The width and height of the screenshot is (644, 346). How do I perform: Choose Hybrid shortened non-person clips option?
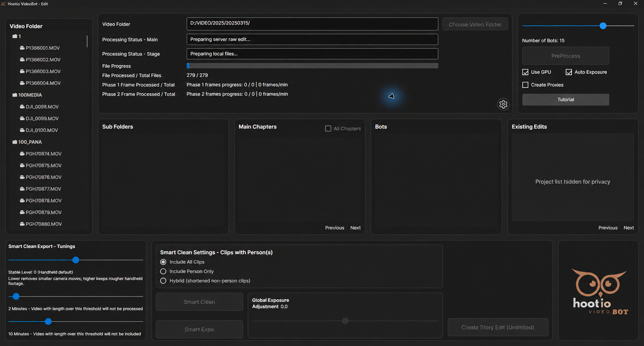click(163, 281)
